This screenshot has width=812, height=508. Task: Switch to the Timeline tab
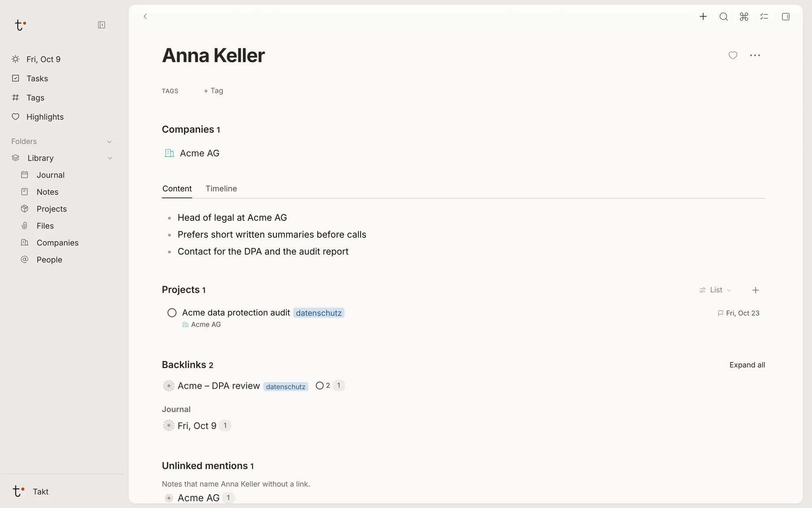(x=221, y=189)
